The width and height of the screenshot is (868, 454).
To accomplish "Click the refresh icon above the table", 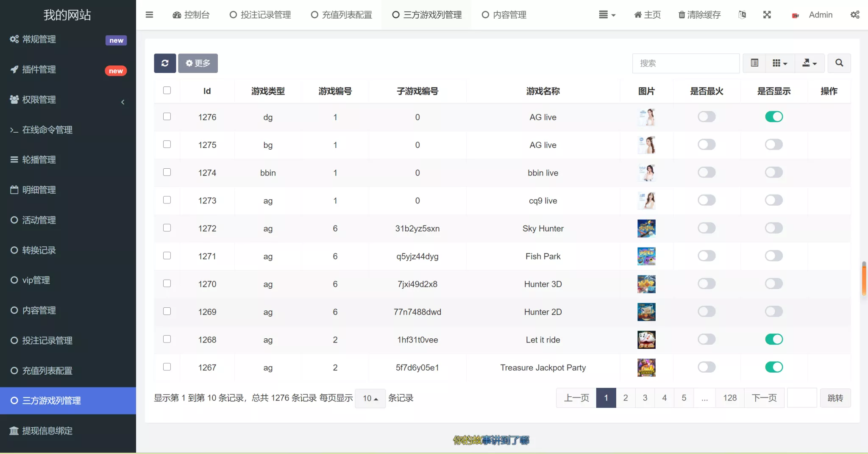I will [x=164, y=63].
